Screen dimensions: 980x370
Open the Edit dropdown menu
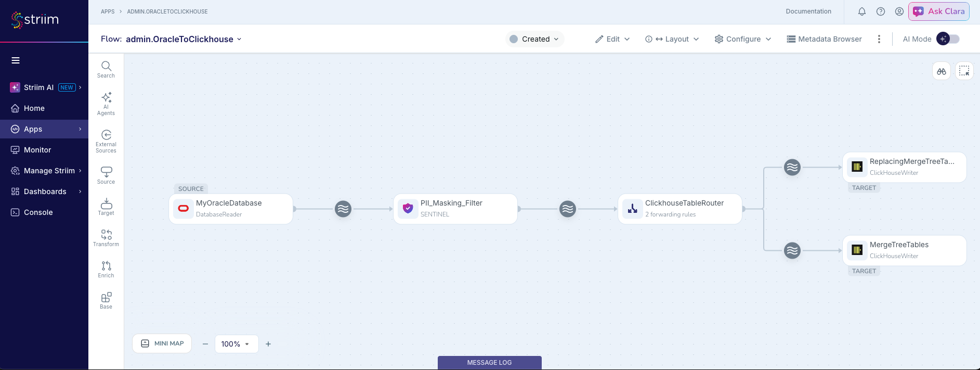(612, 39)
